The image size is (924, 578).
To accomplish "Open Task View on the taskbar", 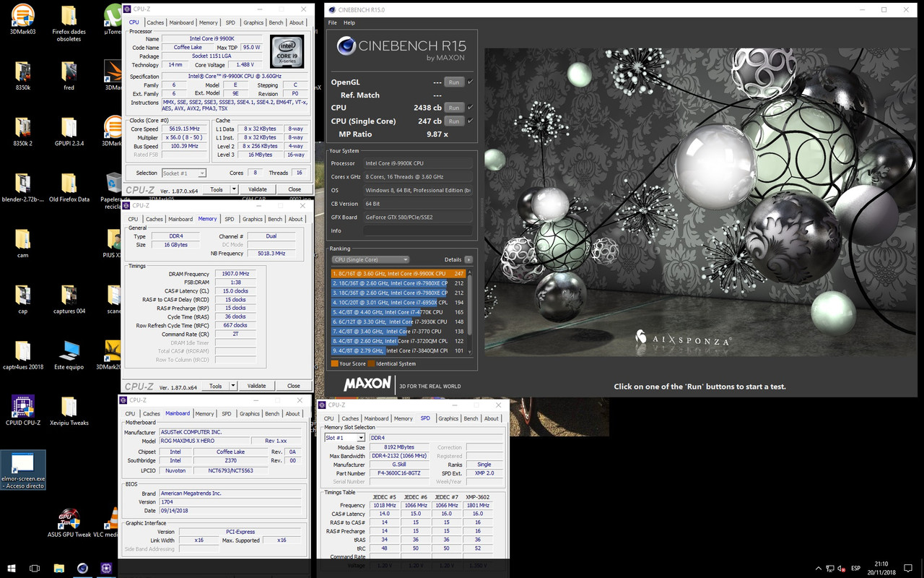I will pyautogui.click(x=35, y=569).
